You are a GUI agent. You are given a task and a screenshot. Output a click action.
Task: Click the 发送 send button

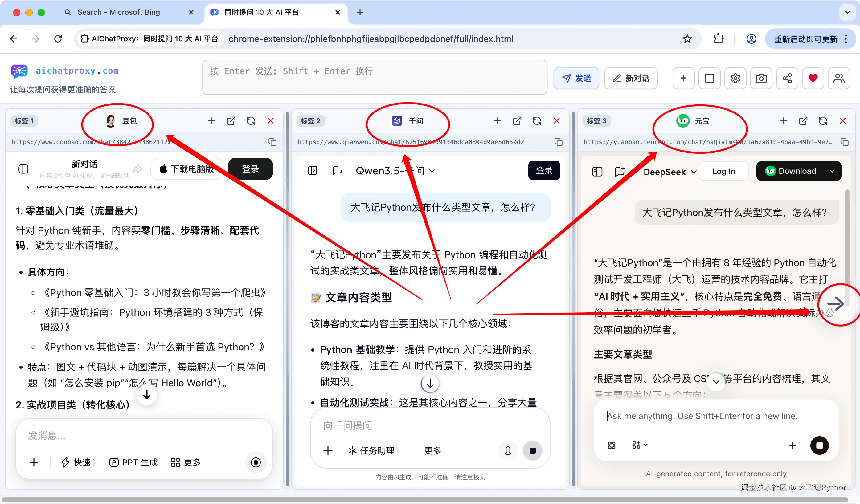576,78
